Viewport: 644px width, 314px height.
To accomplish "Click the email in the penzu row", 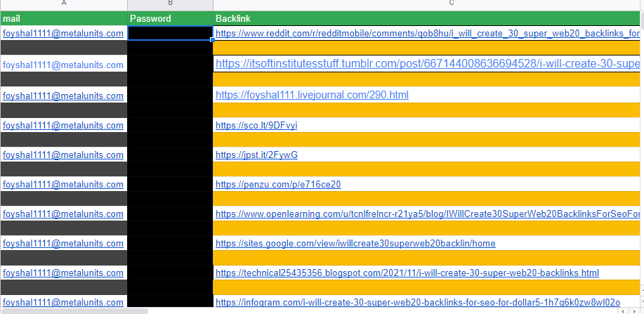I will click(x=63, y=185).
